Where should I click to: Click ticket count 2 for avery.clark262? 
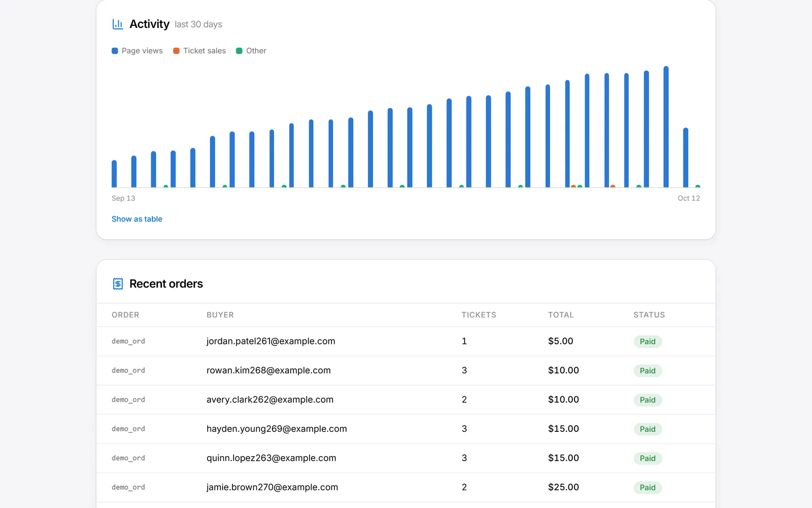[x=464, y=400]
